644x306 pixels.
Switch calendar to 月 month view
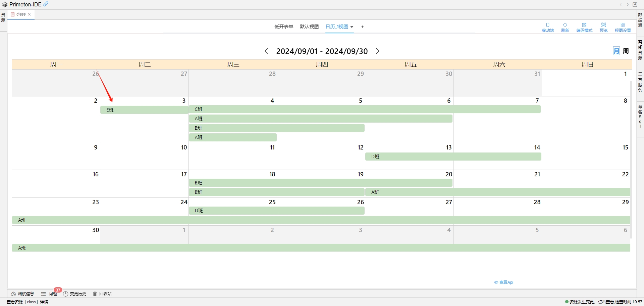616,51
